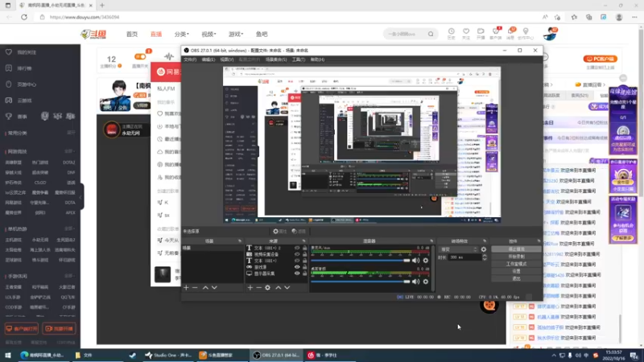Toggle lock on 视频采集设备 source
Viewport: 644px width, 362px height.
click(305, 254)
